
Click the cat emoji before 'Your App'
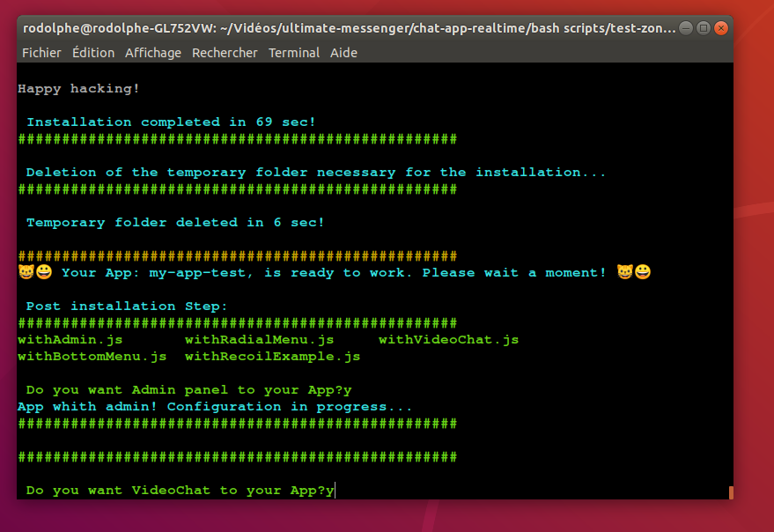[x=26, y=272]
